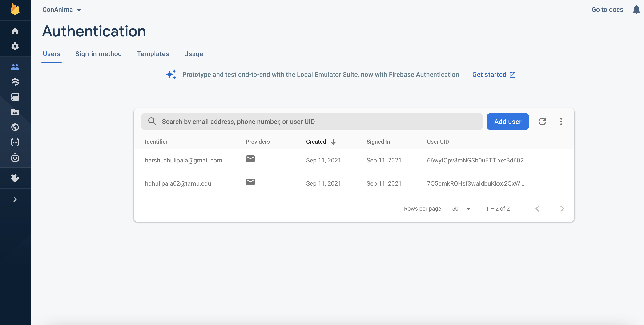
Task: Switch to the Sign-in method tab
Action: coord(98,54)
